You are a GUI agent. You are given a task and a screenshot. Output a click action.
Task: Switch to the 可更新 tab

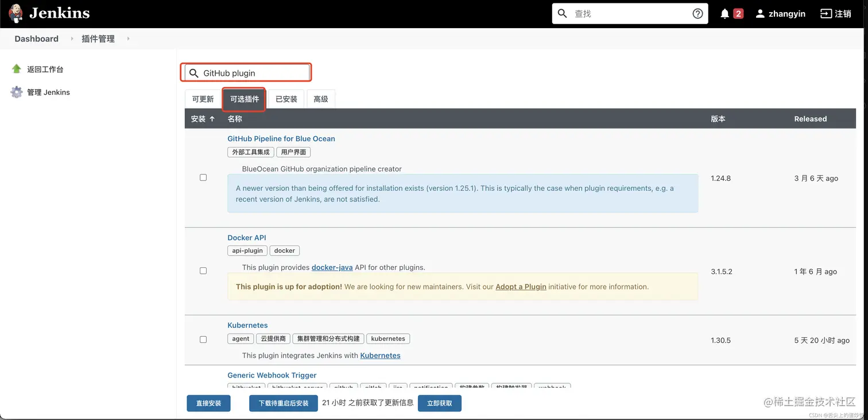point(203,99)
